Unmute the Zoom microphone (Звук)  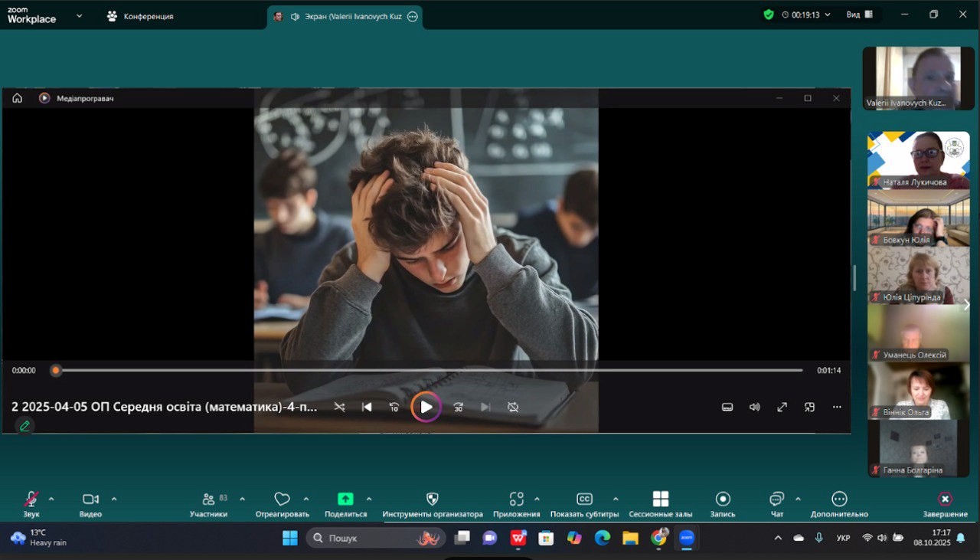click(31, 499)
